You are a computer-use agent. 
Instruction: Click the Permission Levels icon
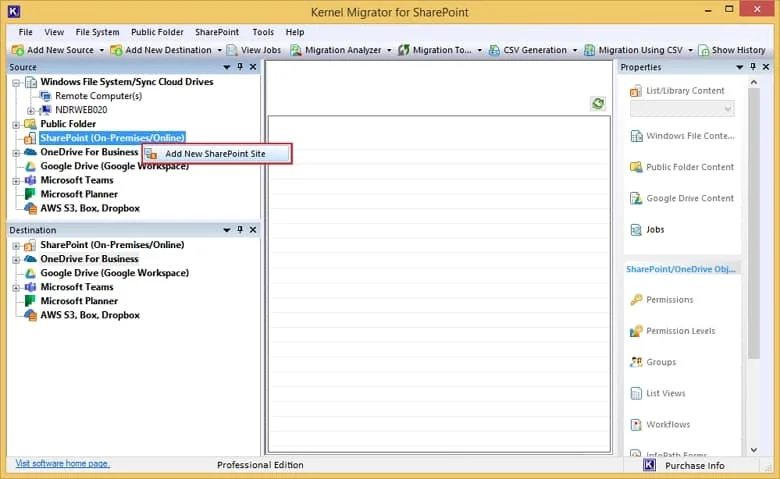[x=636, y=331]
